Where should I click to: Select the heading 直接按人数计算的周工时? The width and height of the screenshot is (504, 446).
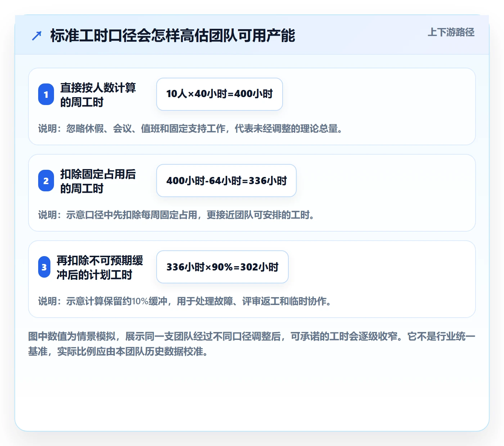click(98, 95)
